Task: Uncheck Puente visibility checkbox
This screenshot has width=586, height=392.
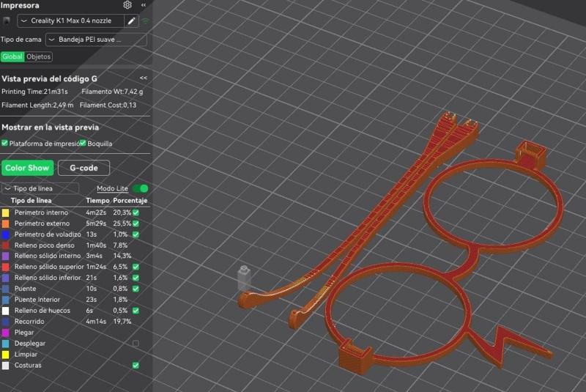Action: 136,289
